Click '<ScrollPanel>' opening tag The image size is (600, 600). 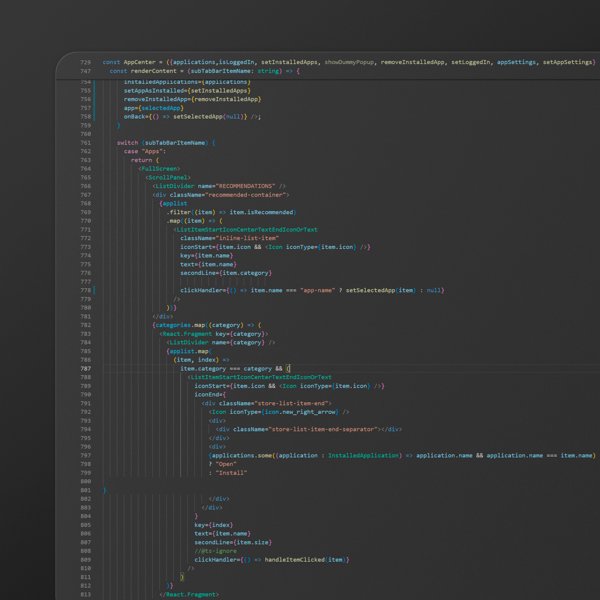tap(168, 178)
